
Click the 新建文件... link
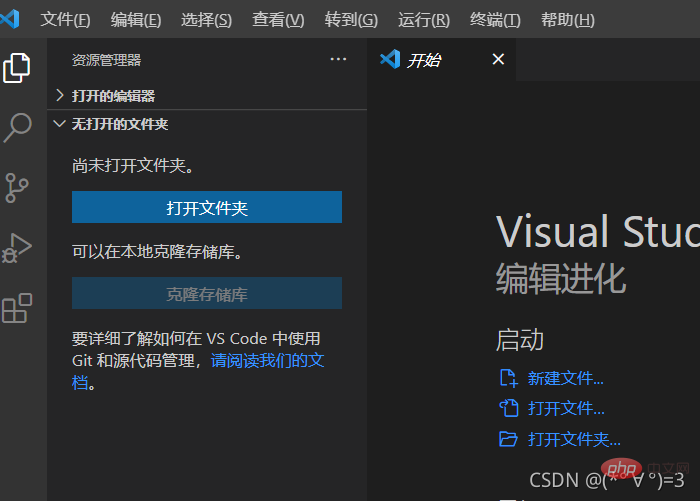tap(566, 379)
